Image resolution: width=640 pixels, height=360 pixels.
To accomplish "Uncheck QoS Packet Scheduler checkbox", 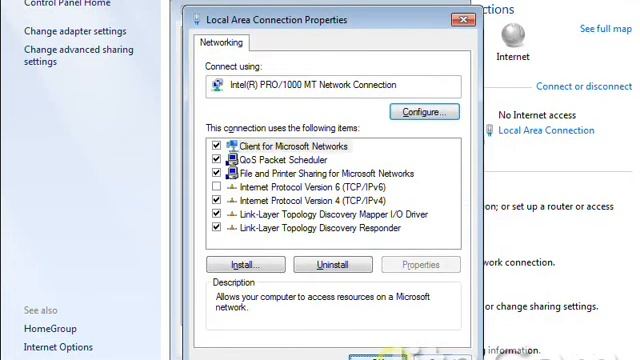I will point(216,159).
